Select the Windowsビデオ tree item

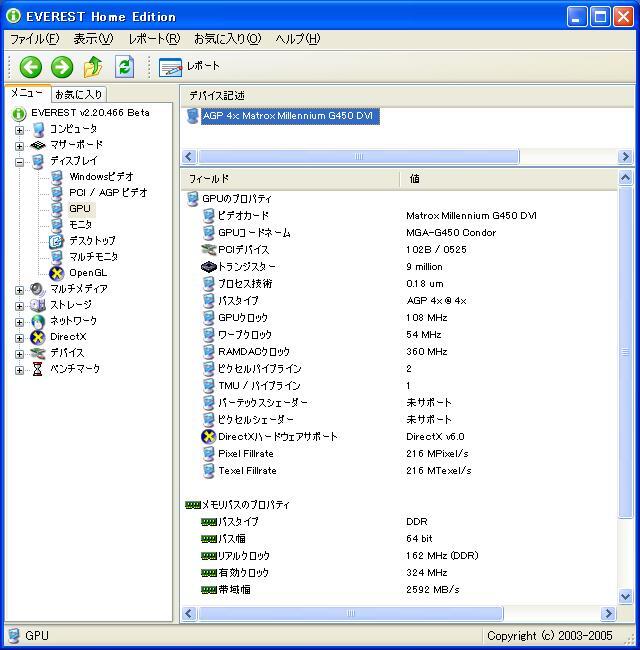click(100, 177)
